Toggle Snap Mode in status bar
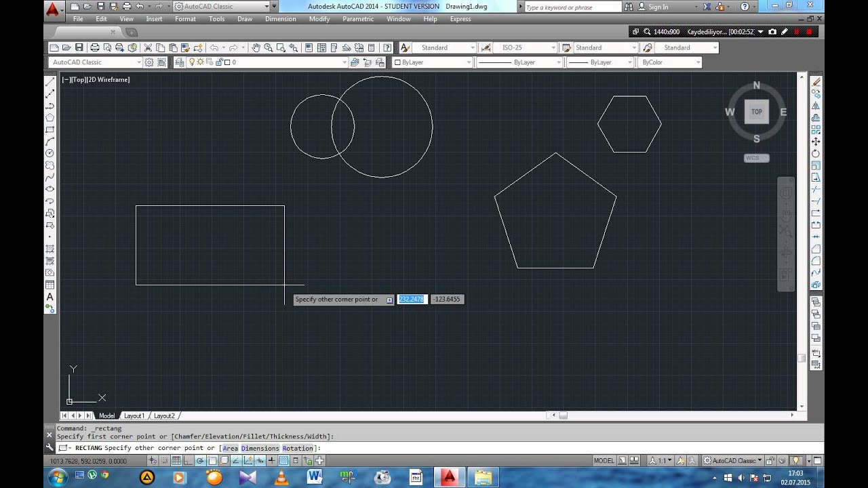The width and height of the screenshot is (868, 488). [165, 461]
